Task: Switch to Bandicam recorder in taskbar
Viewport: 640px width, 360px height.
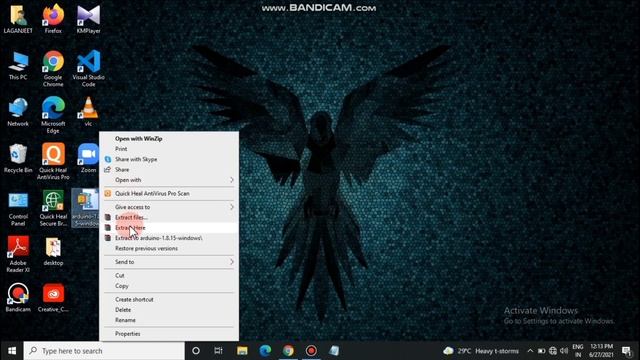Action: coord(311,351)
